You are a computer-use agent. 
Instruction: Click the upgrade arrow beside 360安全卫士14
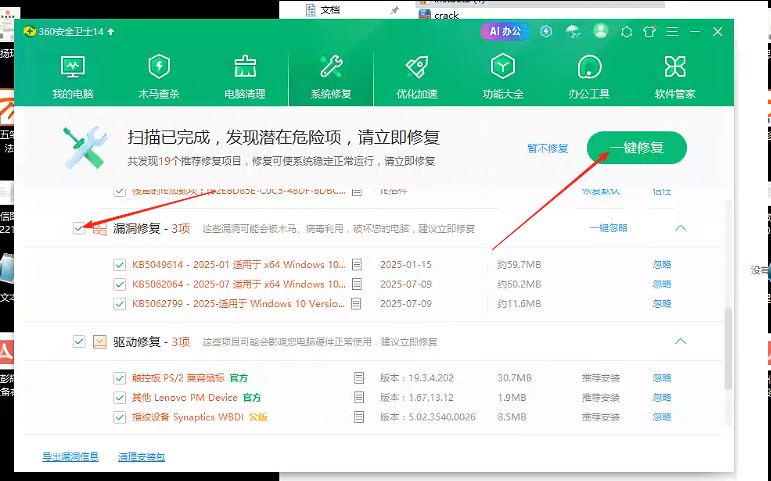[x=111, y=31]
